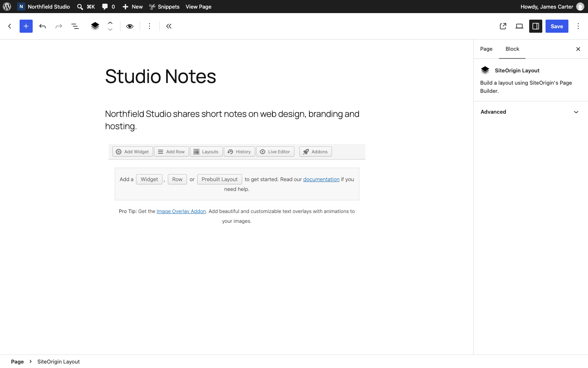
Task: Close the settings sidebar
Action: [578, 49]
